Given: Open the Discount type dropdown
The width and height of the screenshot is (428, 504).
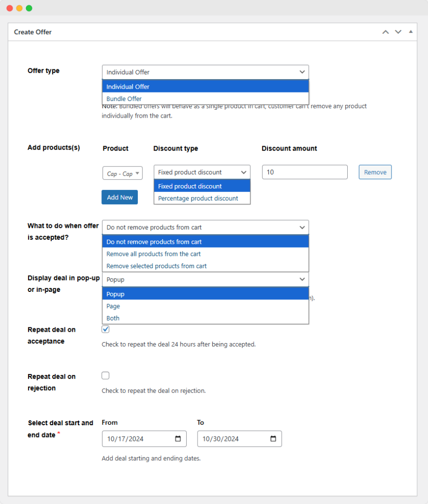Looking at the screenshot, I should (202, 172).
